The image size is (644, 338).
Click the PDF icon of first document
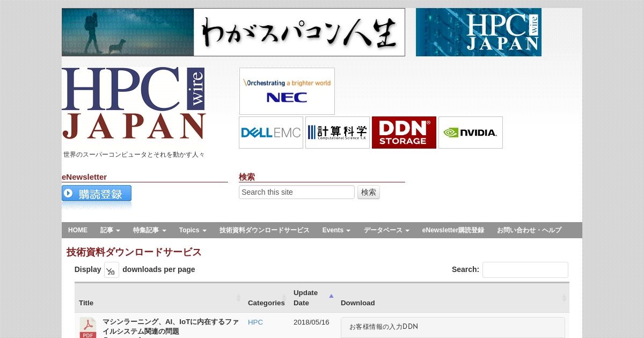88,328
